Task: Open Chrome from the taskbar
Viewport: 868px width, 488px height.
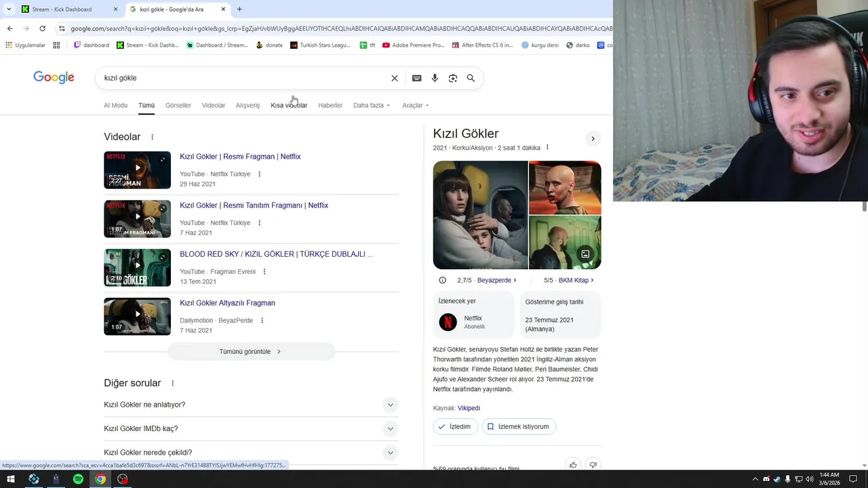Action: coord(100,479)
